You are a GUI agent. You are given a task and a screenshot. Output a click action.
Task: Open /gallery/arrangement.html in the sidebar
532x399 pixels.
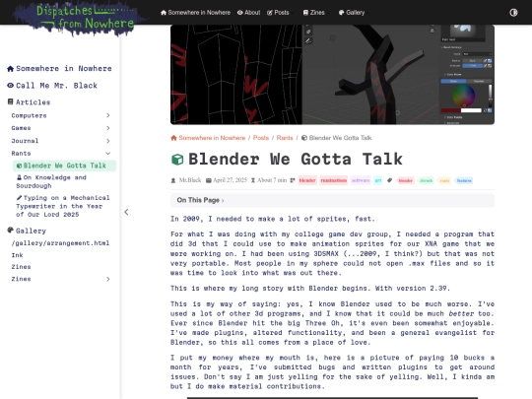click(x=60, y=243)
